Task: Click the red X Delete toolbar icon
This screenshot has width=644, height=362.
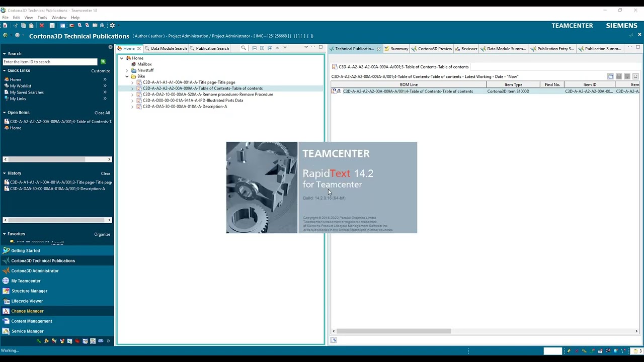Action: (42, 26)
